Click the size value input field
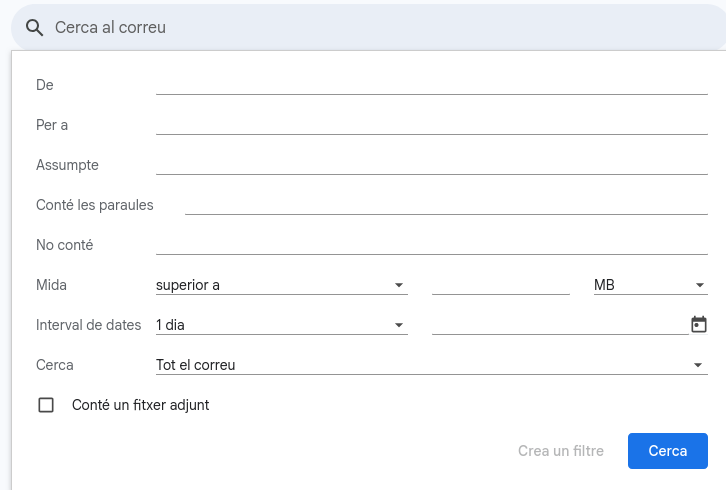 click(500, 284)
